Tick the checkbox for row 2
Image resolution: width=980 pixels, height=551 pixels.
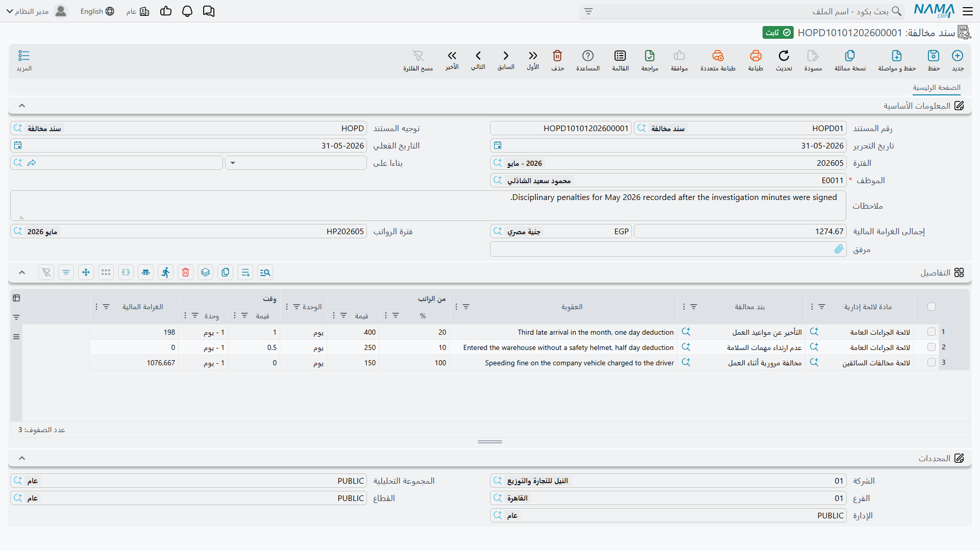point(932,347)
